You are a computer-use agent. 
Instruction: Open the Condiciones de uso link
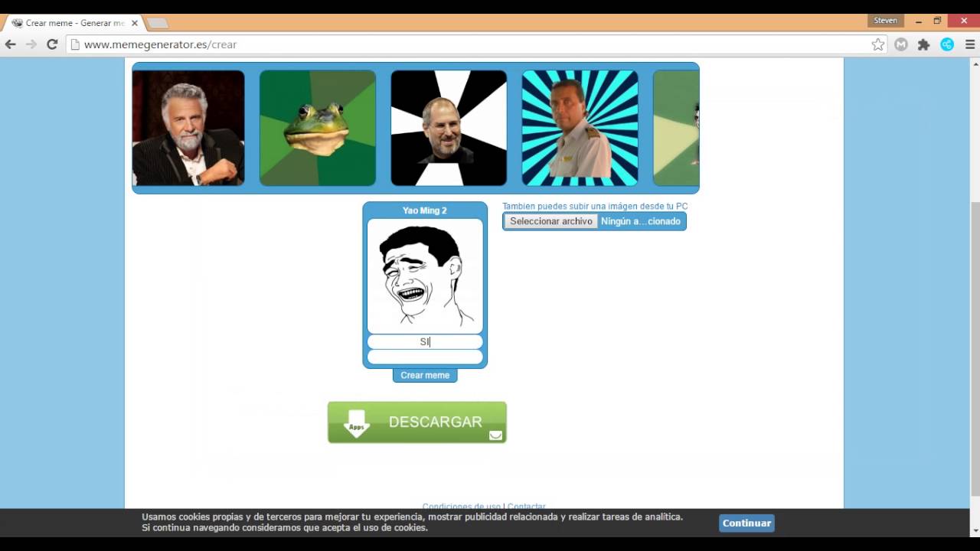coord(461,507)
